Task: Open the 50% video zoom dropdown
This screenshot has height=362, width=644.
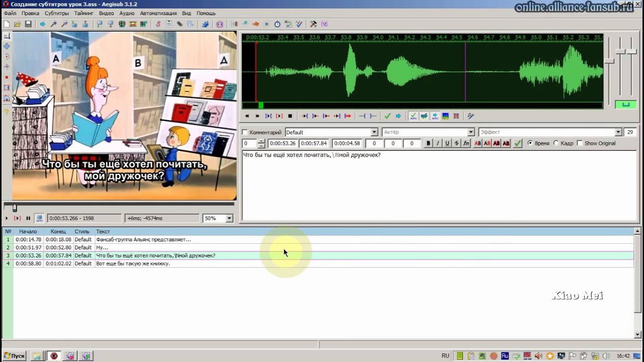Action: click(x=229, y=218)
